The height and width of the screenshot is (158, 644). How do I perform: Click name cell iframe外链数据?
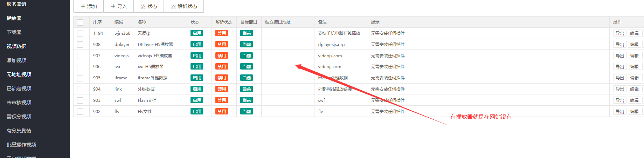(x=152, y=78)
